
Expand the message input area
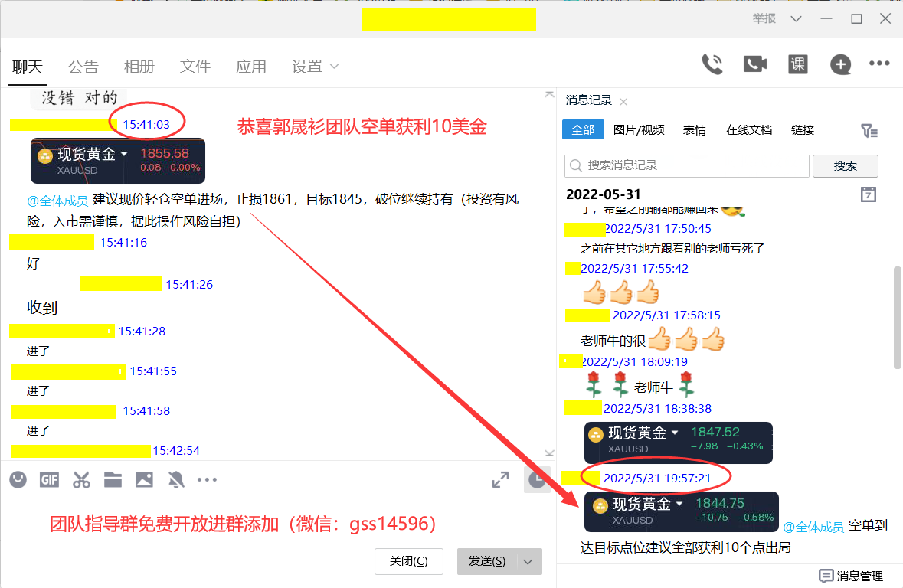[x=500, y=479]
